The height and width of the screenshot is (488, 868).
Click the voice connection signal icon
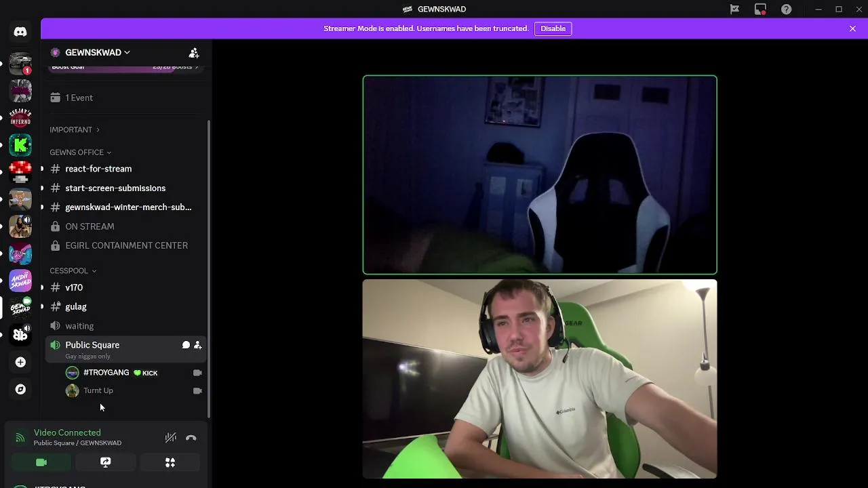(x=20, y=438)
